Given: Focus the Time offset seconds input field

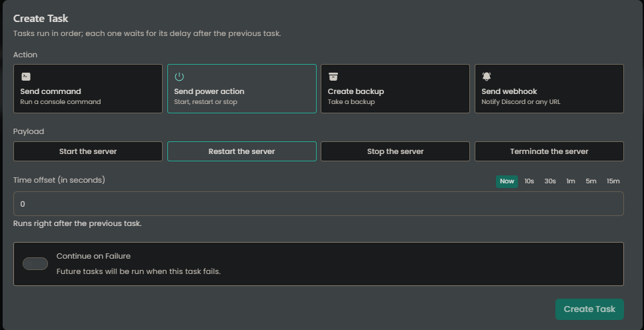Looking at the screenshot, I should 319,203.
